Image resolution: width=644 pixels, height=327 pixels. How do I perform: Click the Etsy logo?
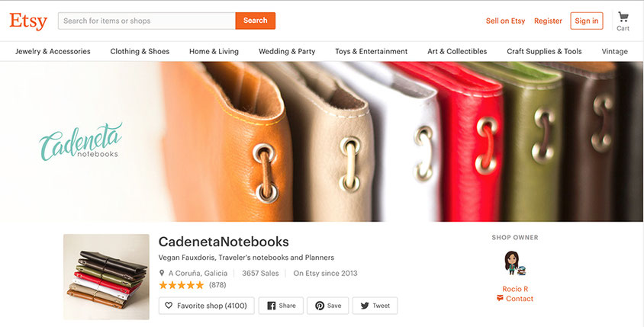tap(28, 21)
